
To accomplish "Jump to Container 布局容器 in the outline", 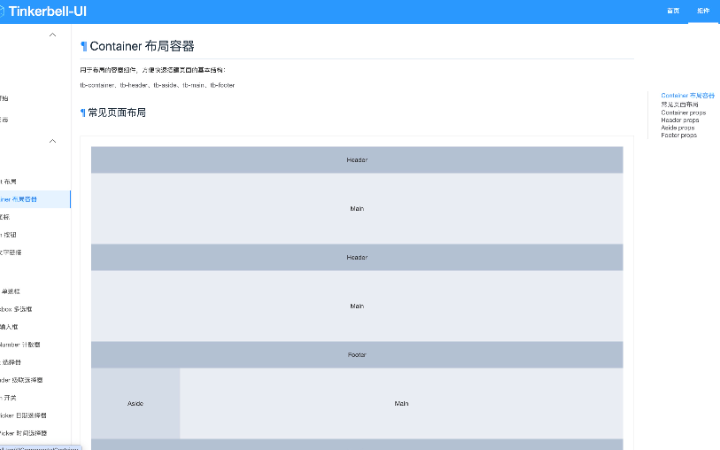I will coord(687,96).
